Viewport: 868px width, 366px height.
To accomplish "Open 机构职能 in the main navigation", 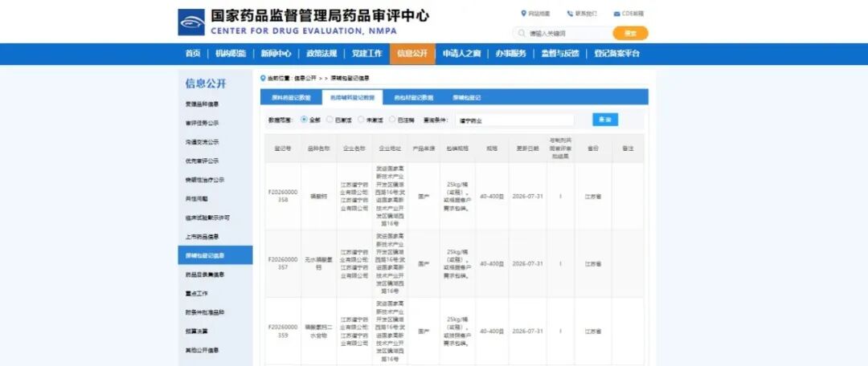I will point(231,54).
